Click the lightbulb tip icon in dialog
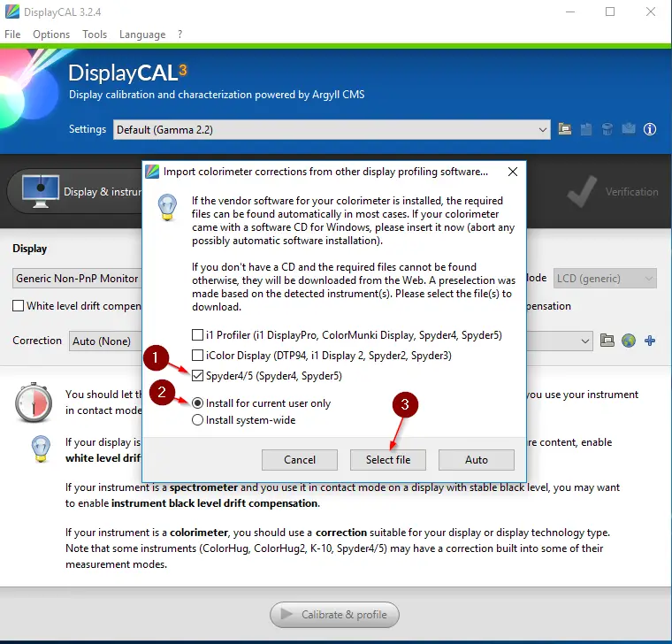672x644 pixels. tap(167, 208)
